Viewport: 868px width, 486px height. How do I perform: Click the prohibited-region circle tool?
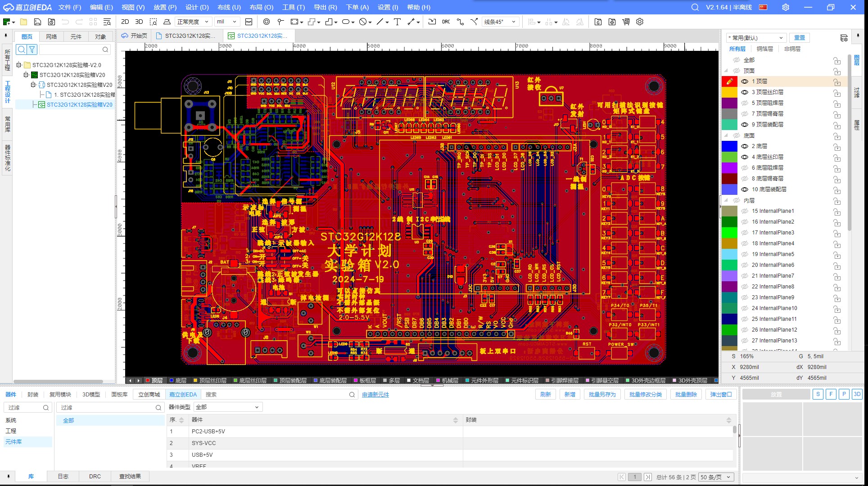363,22
